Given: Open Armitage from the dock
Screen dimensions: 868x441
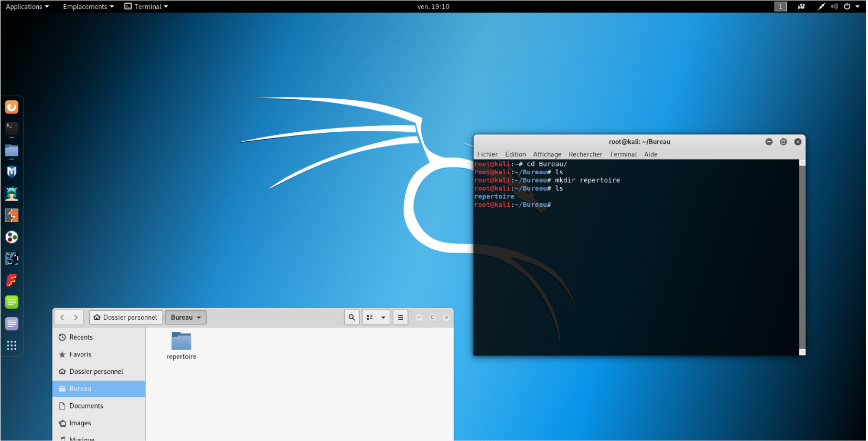Looking at the screenshot, I should [12, 194].
